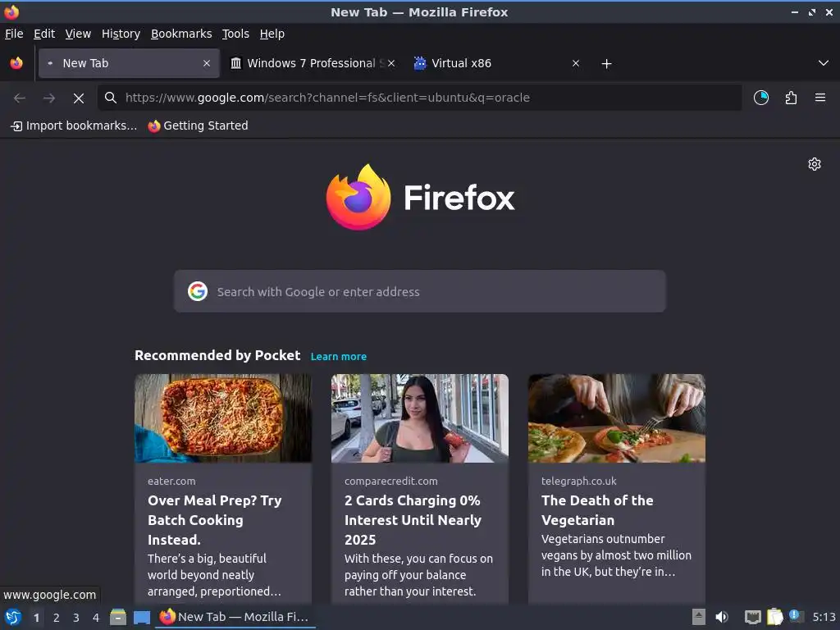Open the file manager taskbar icon
The height and width of the screenshot is (630, 840).
pyautogui.click(x=118, y=617)
